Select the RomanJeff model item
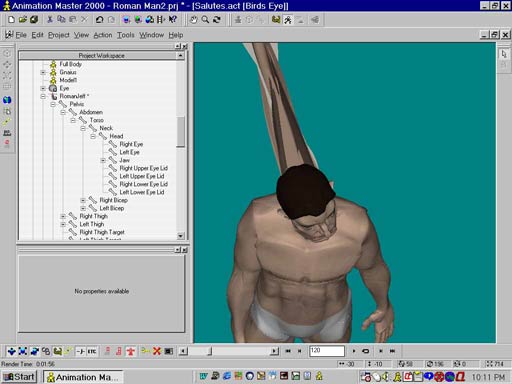This screenshot has width=512, height=384. 73,96
